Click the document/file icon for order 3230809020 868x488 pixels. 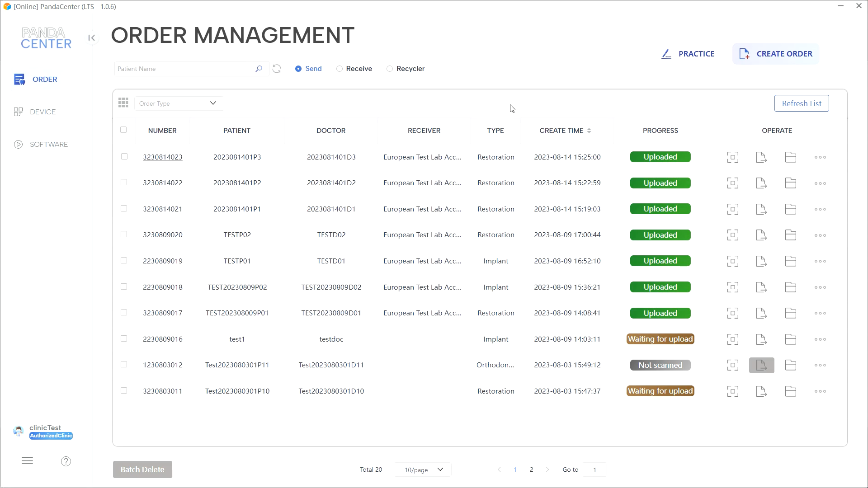762,235
